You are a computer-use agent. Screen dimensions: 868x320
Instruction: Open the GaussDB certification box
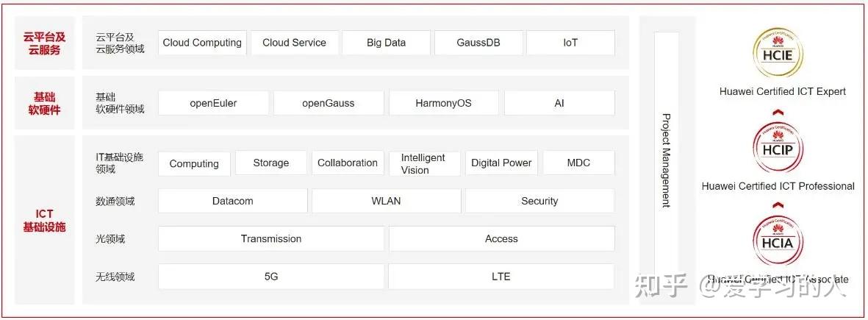[x=478, y=43]
